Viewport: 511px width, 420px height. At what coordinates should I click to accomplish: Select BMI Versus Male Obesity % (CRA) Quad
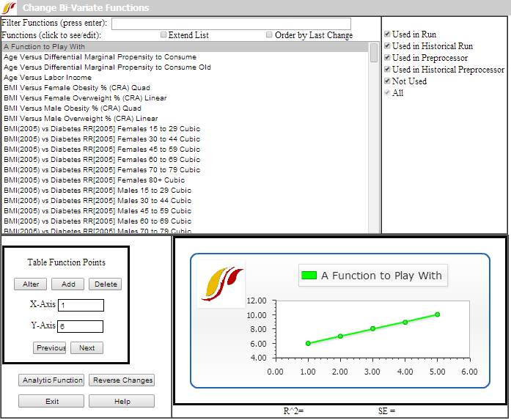point(73,108)
